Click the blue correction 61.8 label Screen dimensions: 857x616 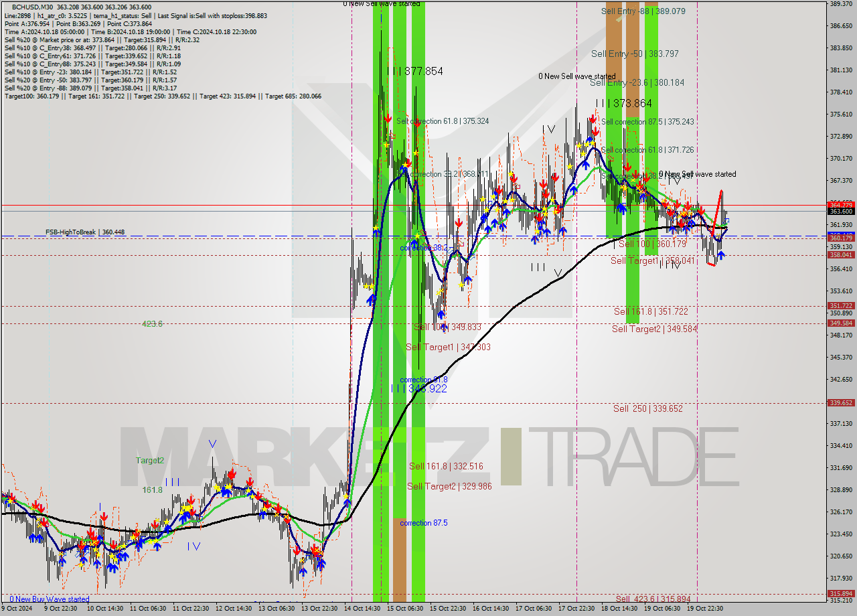(x=424, y=380)
